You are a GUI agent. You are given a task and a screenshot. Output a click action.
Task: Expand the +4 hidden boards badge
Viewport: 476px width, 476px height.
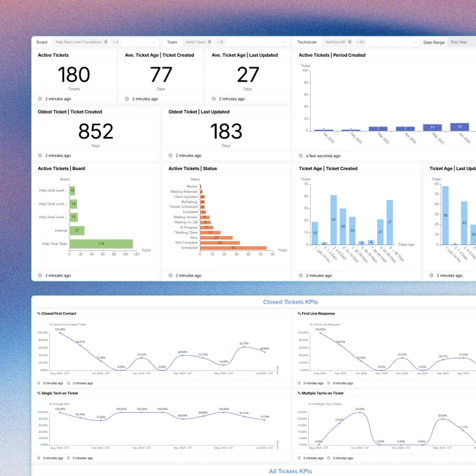point(117,42)
